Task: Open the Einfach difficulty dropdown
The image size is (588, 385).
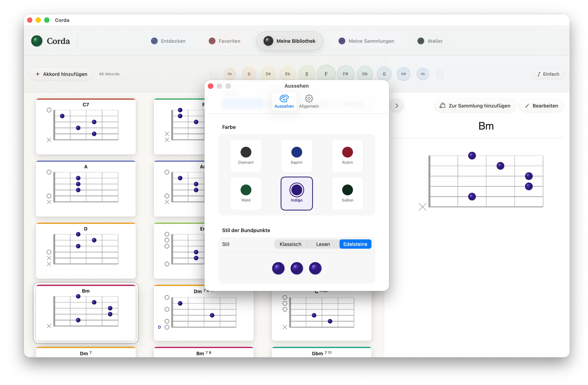Action: pyautogui.click(x=548, y=74)
